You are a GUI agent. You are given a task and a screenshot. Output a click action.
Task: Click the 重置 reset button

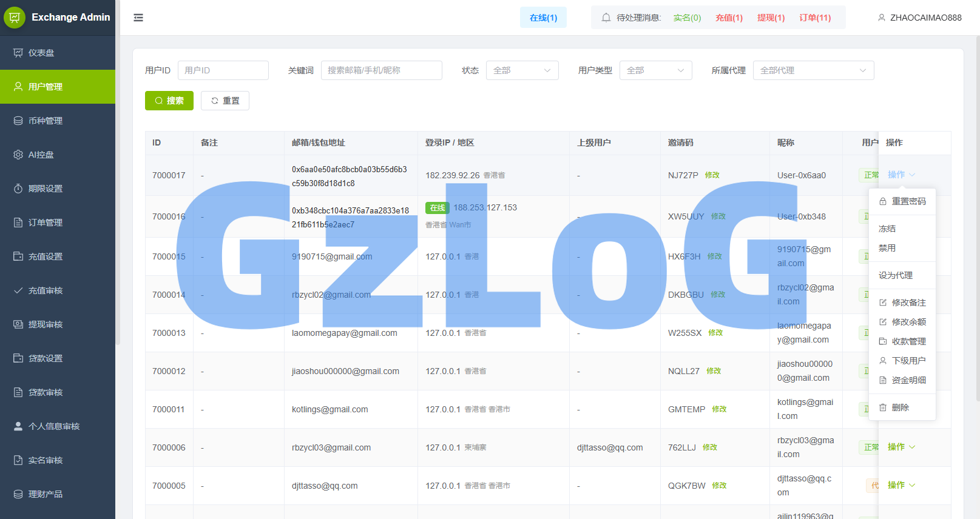(225, 101)
